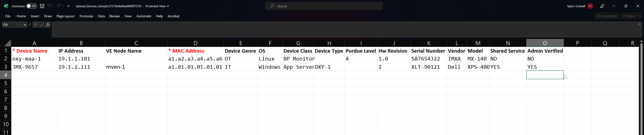644x135 pixels.
Task: Collapse the formula bar chevron
Action: point(639,24)
